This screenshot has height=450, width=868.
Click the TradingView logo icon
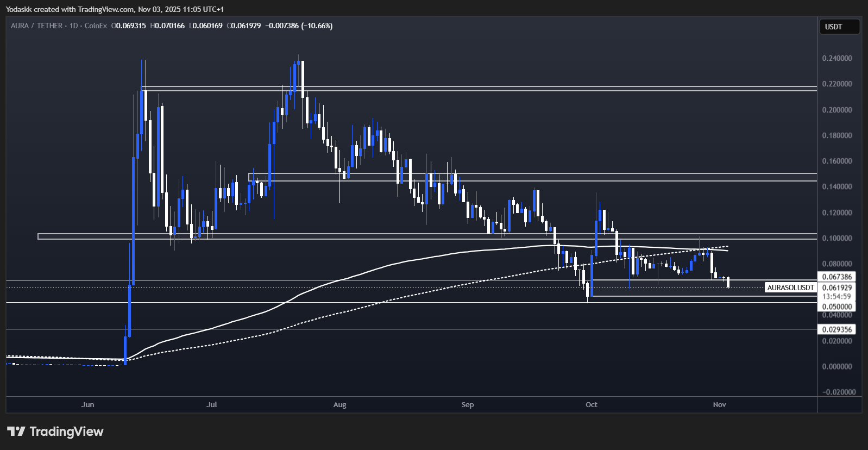click(16, 432)
